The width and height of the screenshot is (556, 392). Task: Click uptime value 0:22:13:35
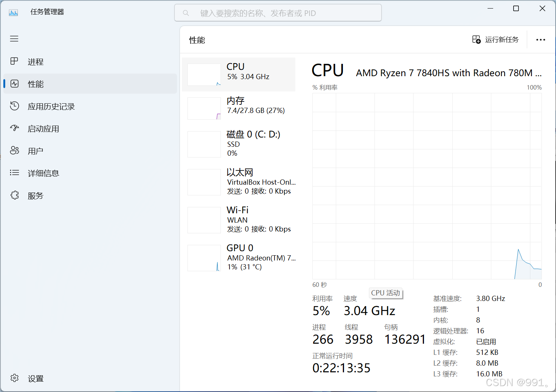341,368
